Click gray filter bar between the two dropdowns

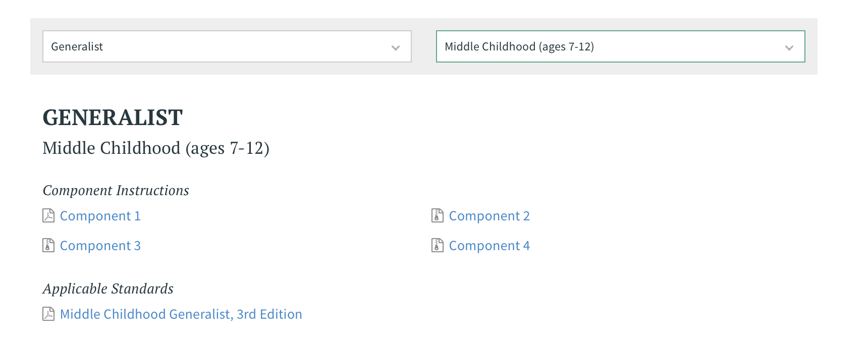click(x=424, y=46)
